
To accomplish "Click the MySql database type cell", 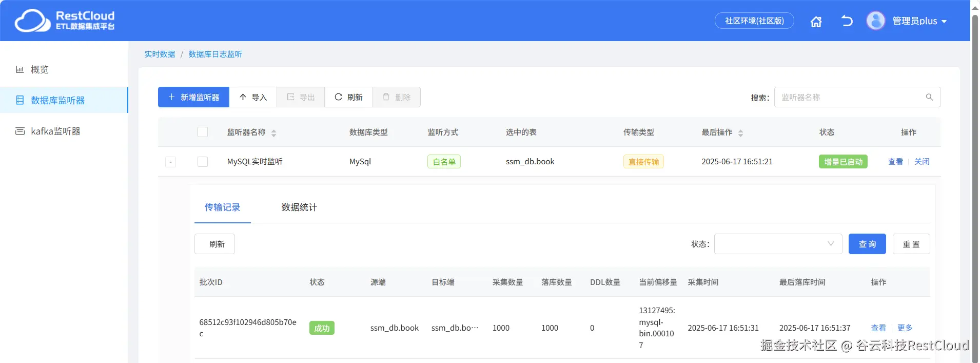I will 360,161.
